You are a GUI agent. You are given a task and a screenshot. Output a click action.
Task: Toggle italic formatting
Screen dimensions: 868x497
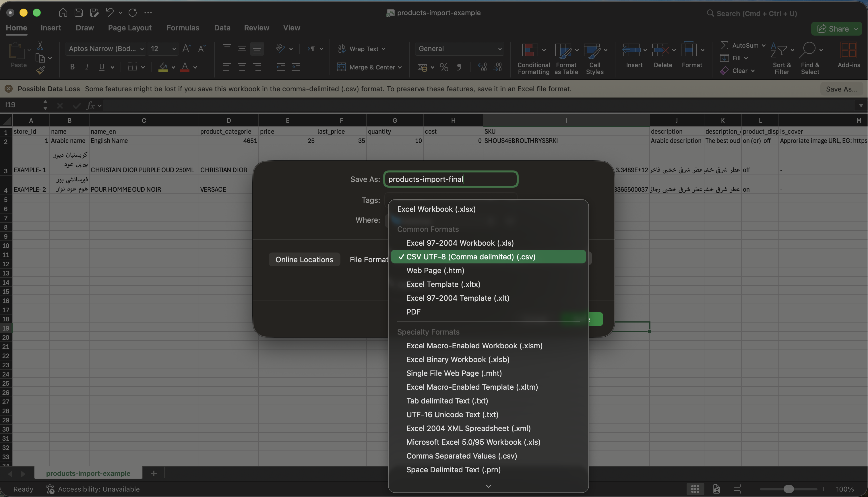(87, 67)
